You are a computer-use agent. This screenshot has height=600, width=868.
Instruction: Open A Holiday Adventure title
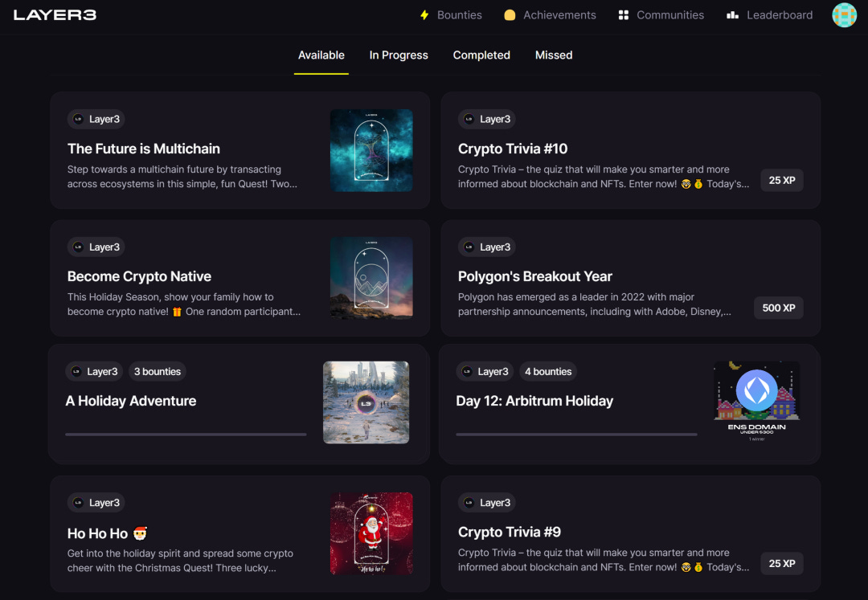[131, 401]
